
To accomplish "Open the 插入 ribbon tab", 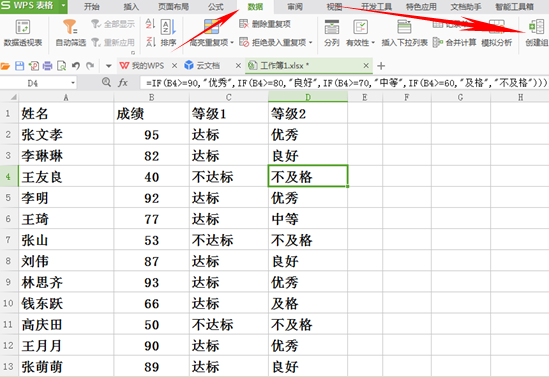I will (131, 6).
